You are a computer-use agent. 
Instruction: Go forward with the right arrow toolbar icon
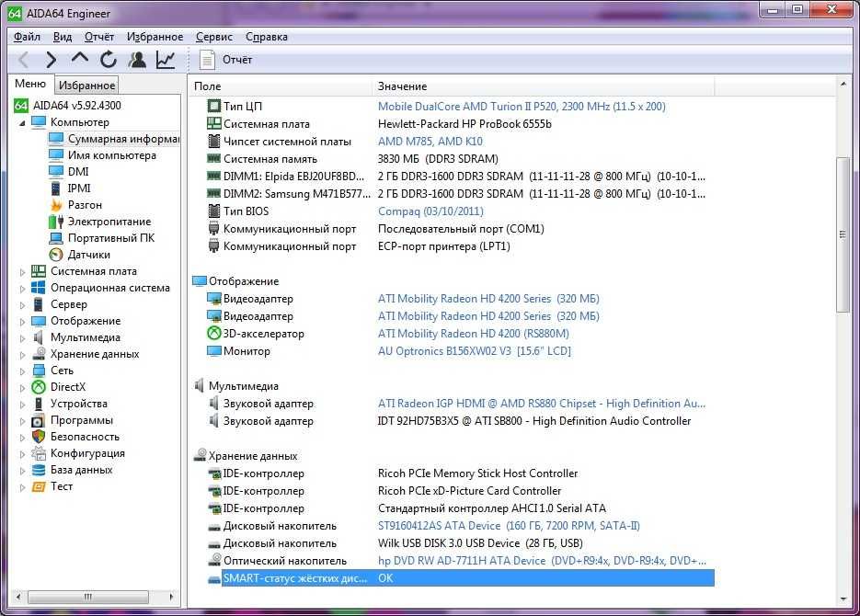click(51, 59)
